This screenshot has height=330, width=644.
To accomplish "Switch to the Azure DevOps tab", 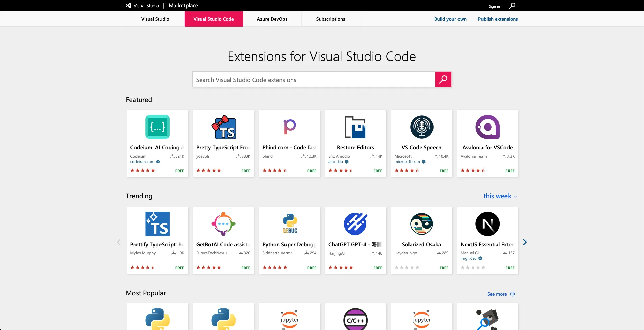I will pyautogui.click(x=272, y=19).
